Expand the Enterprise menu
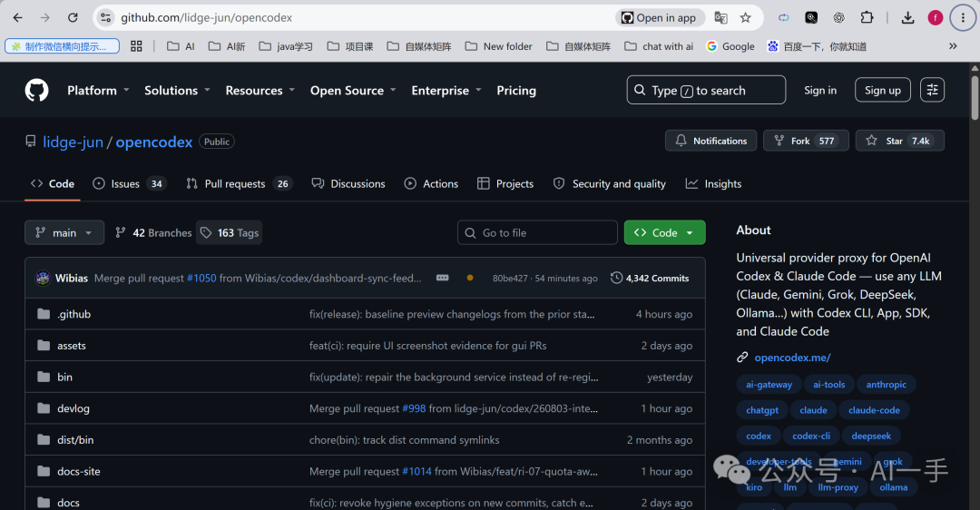 (x=446, y=90)
